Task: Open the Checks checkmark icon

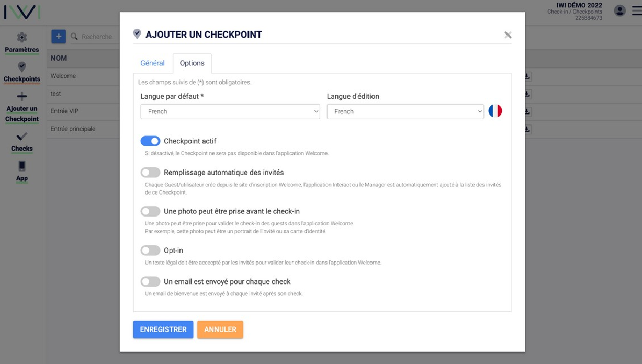Action: tap(21, 136)
